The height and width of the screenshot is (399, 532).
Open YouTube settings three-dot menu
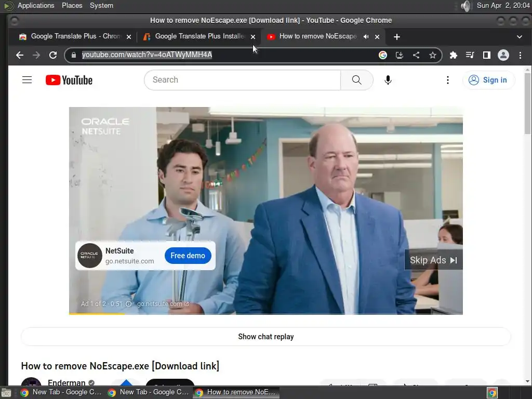[448, 80]
